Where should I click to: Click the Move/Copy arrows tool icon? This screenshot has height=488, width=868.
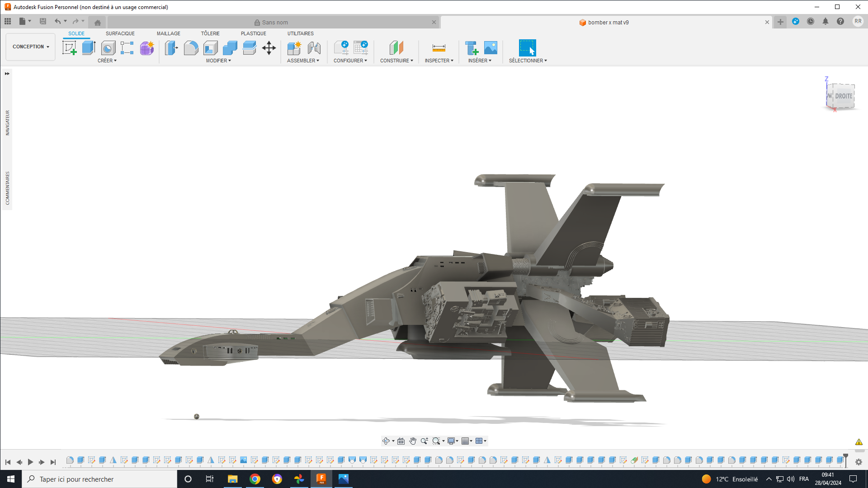tap(269, 48)
